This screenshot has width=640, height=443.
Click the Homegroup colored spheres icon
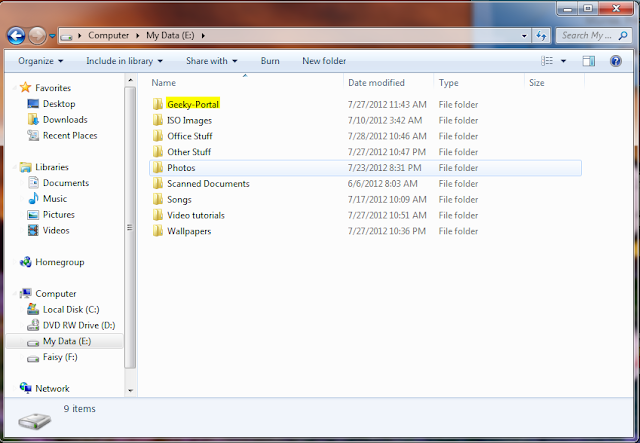(x=26, y=262)
